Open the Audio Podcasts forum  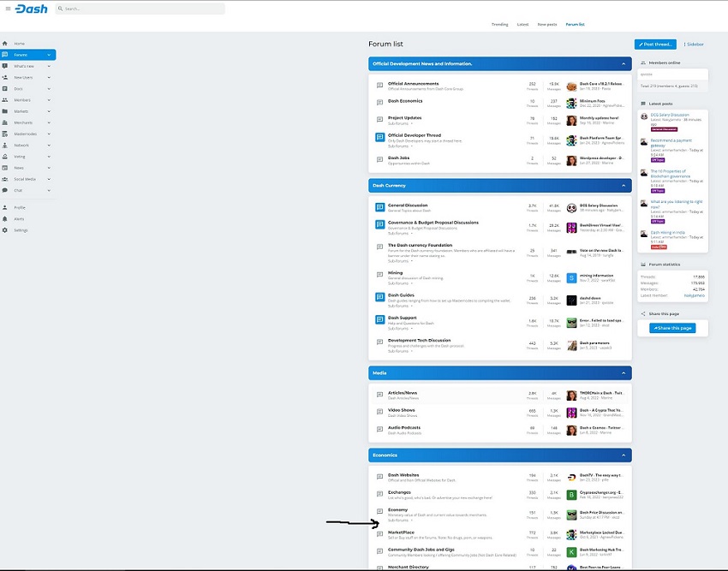click(x=404, y=427)
